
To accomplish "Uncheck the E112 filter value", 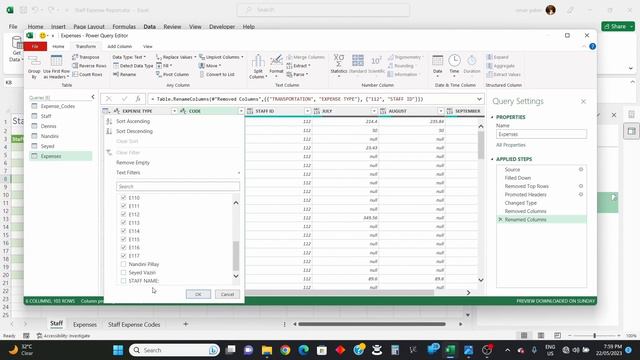I will [x=124, y=214].
